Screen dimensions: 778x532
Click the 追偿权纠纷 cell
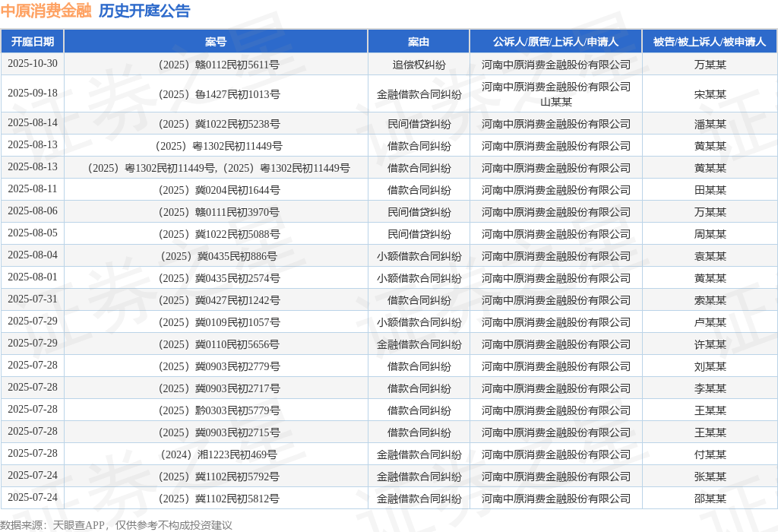419,65
